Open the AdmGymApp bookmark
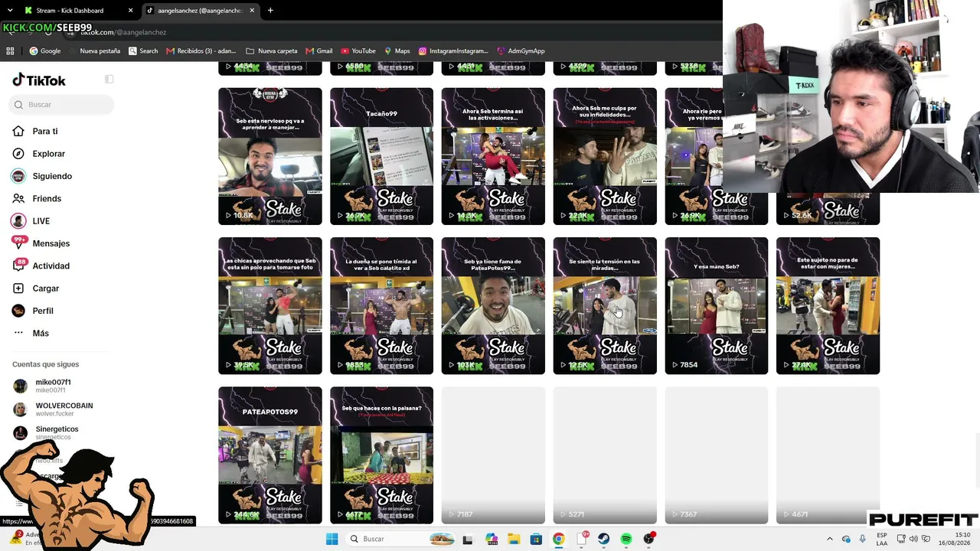The height and width of the screenshot is (551, 980). coord(521,51)
